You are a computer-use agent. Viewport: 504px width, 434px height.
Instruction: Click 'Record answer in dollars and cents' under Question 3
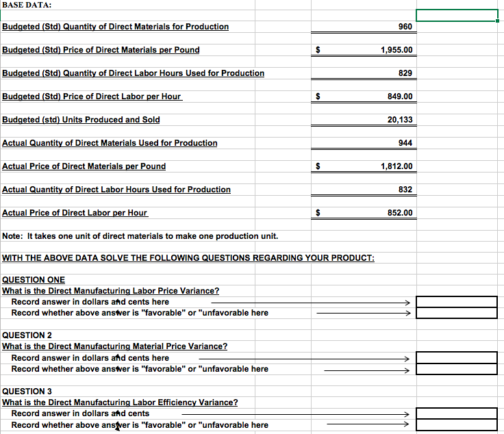point(80,413)
